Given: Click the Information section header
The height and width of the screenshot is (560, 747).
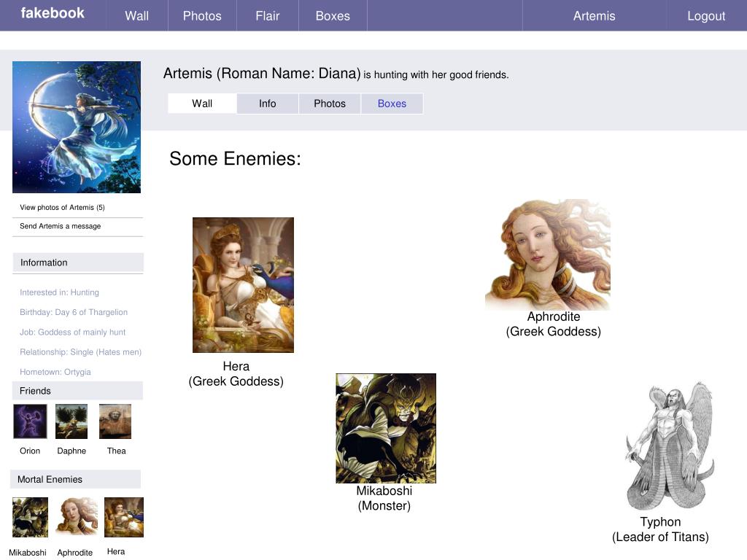Looking at the screenshot, I should tap(78, 262).
